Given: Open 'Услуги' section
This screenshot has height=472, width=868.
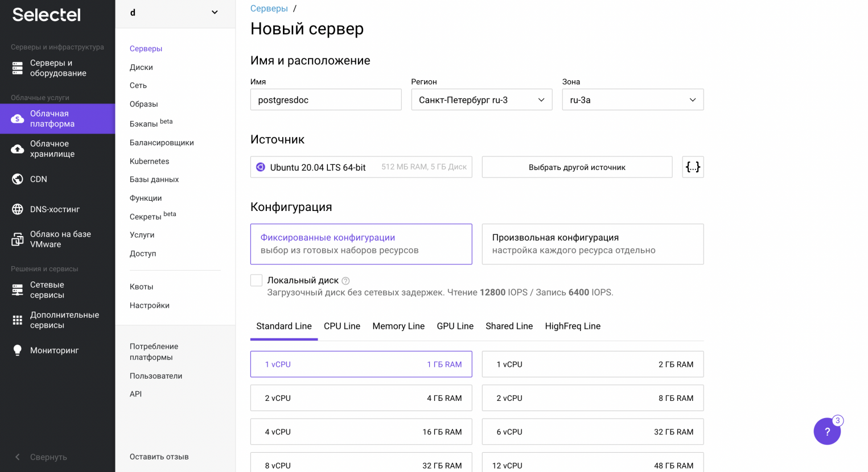Looking at the screenshot, I should click(x=142, y=235).
